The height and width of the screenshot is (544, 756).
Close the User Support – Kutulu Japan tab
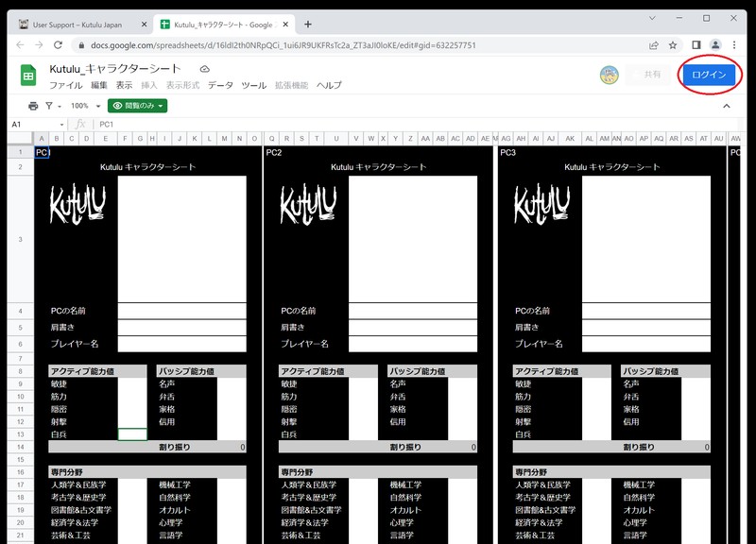[144, 25]
